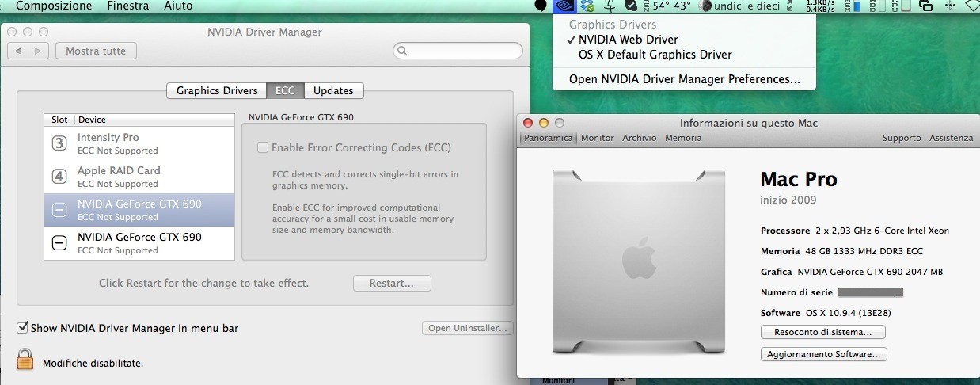Select NVIDIA Web Driver option
Image resolution: width=980 pixels, height=385 pixels.
click(x=628, y=39)
